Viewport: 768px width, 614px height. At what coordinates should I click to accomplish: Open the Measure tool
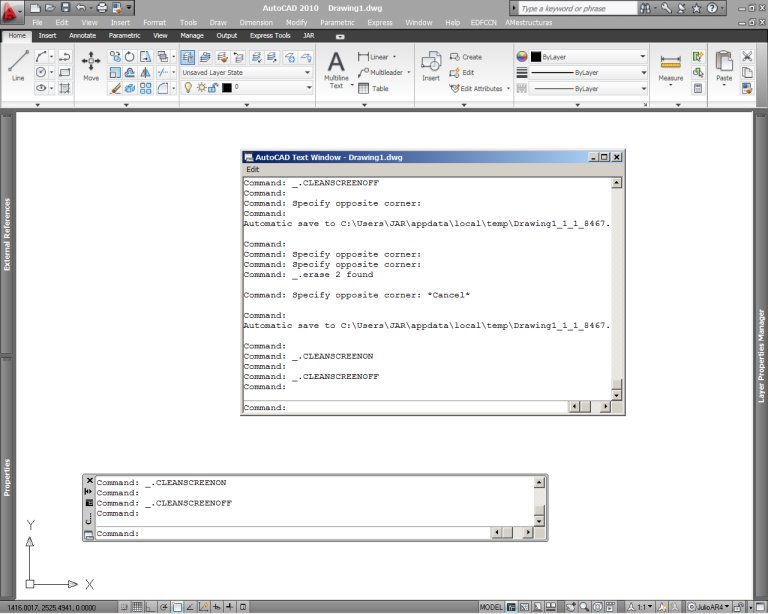pyautogui.click(x=671, y=66)
